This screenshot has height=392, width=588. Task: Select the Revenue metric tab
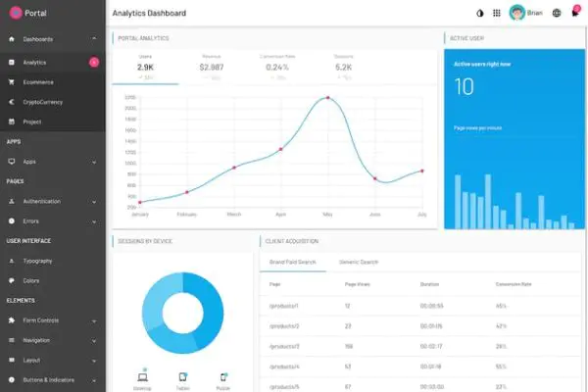(x=212, y=68)
